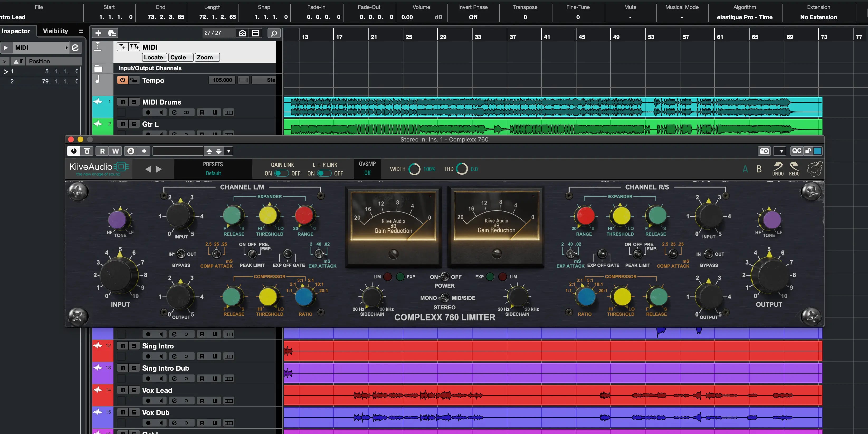Viewport: 868px width, 434px height.
Task: Open dropdown next to snapshot camera
Action: coord(781,151)
